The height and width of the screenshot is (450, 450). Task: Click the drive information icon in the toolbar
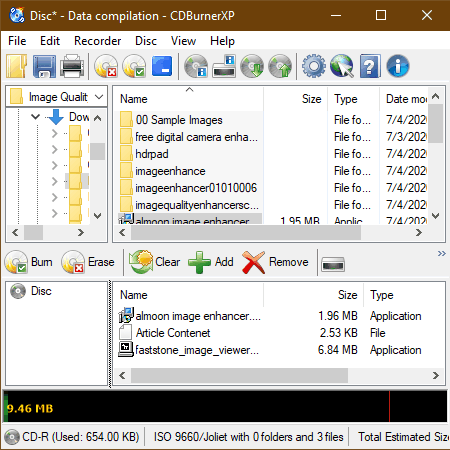click(224, 66)
